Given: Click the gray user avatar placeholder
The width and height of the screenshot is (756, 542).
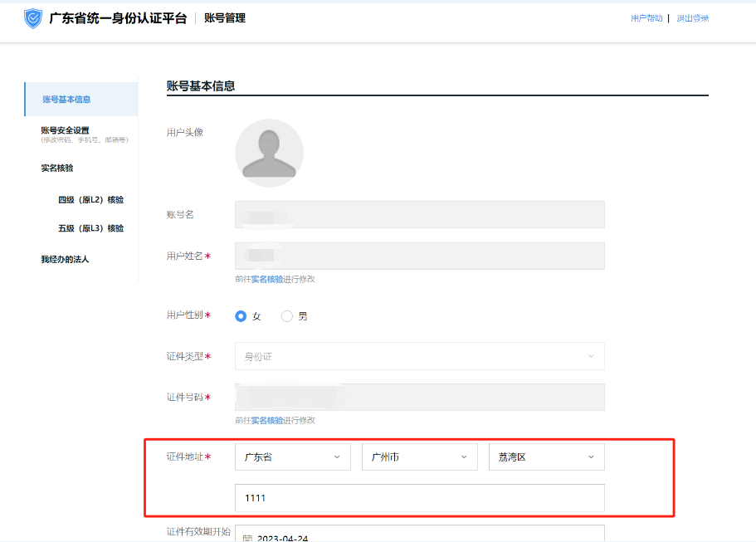Looking at the screenshot, I should [269, 153].
